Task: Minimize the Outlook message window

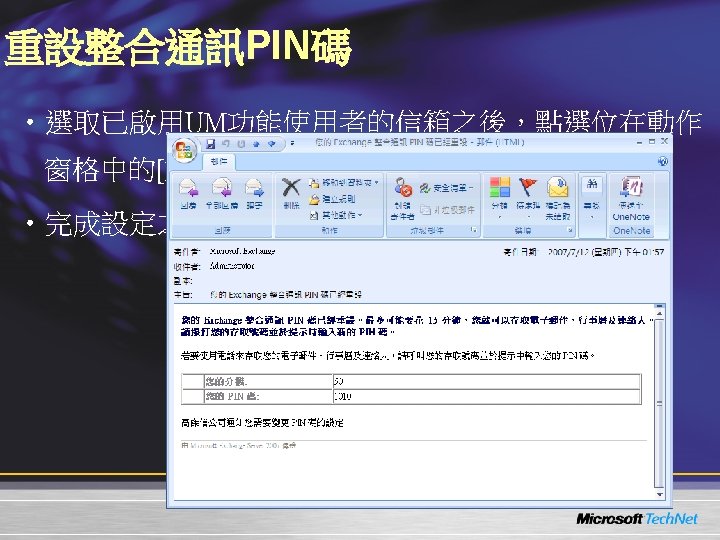Action: [x=639, y=142]
